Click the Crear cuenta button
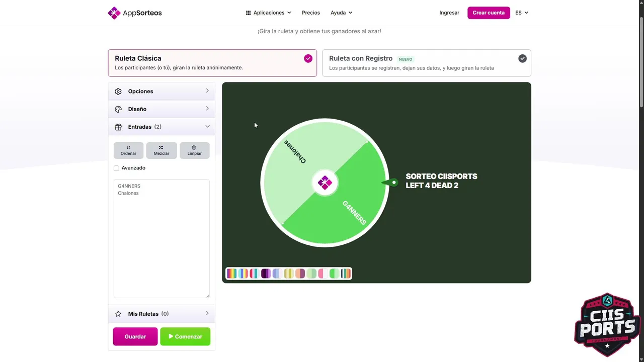This screenshot has height=362, width=644. point(489,13)
